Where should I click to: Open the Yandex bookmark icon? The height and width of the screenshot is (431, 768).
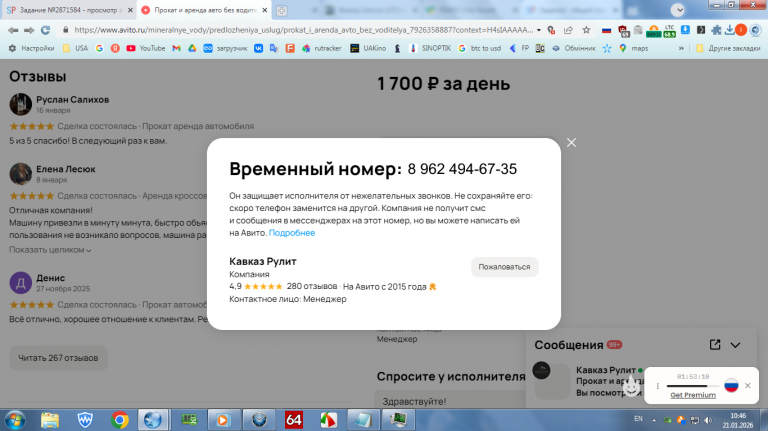pyautogui.click(x=115, y=48)
